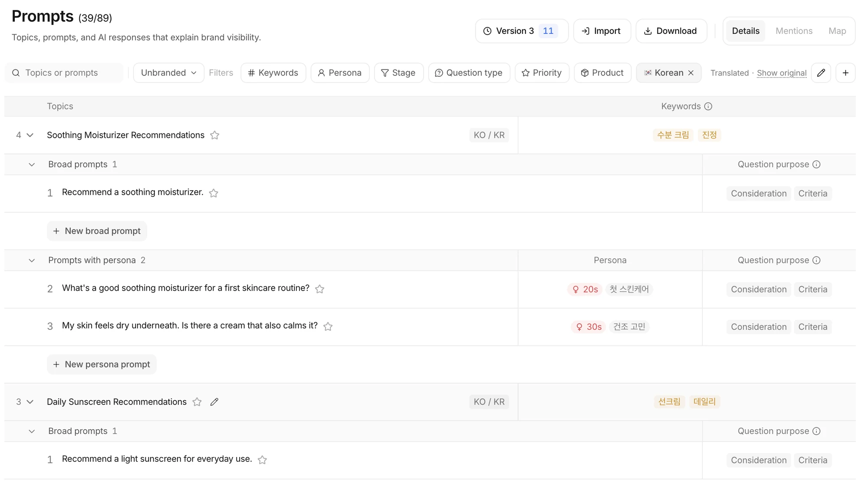Viewport: 868px width, 483px height.
Task: Add a New persona prompt
Action: coord(102,364)
